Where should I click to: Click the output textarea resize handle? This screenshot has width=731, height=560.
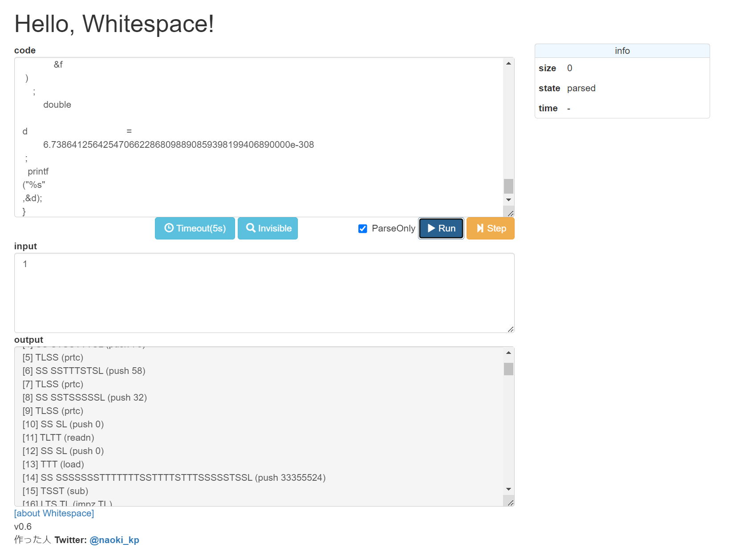click(x=510, y=503)
